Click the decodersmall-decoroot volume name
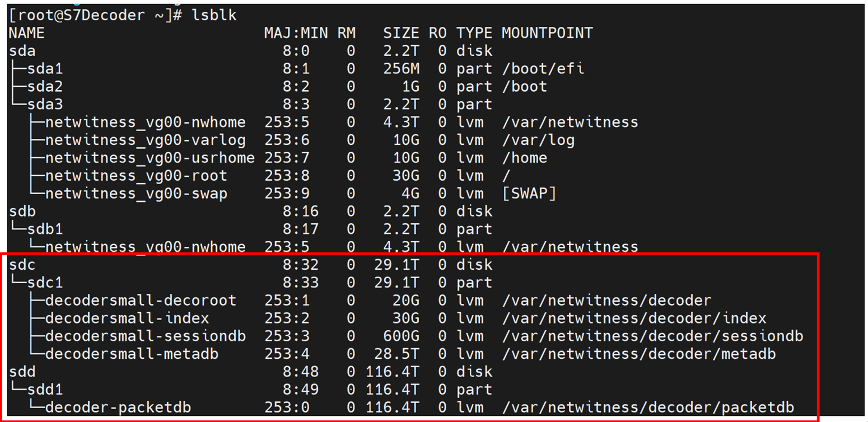The height and width of the screenshot is (422, 868). pos(141,301)
